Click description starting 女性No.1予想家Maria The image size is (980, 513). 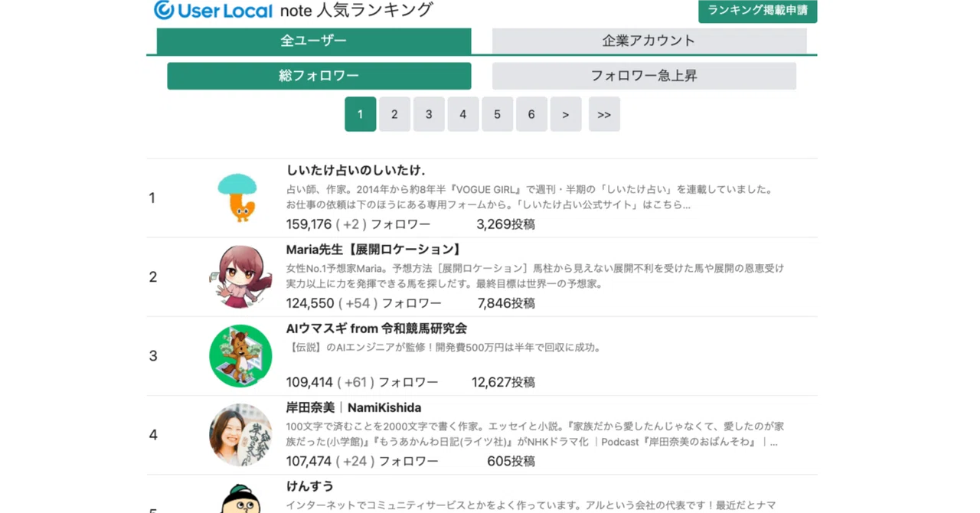535,276
